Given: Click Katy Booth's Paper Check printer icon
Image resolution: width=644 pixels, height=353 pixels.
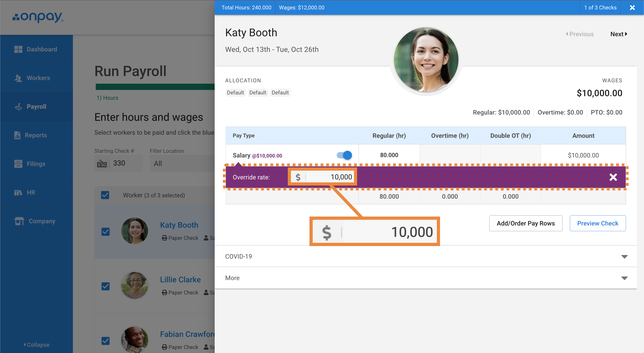Looking at the screenshot, I should [x=164, y=238].
